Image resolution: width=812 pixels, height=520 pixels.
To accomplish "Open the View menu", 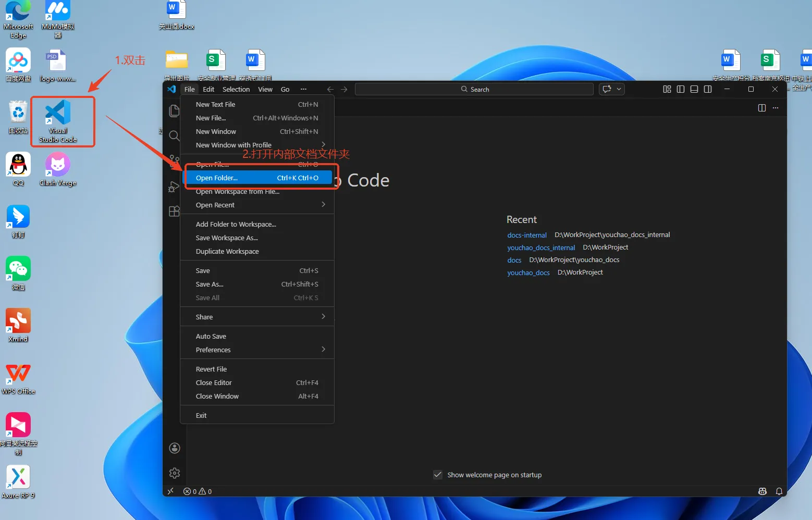I will [265, 89].
